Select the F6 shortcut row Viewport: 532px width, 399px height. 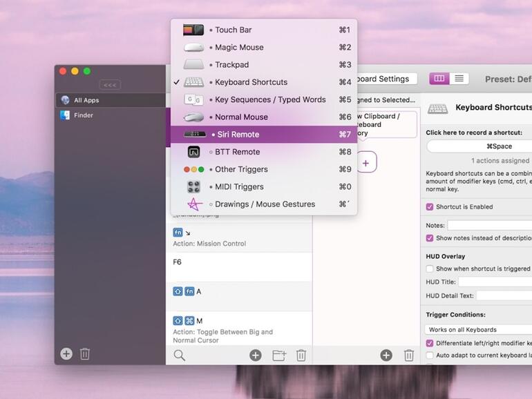pos(239,267)
